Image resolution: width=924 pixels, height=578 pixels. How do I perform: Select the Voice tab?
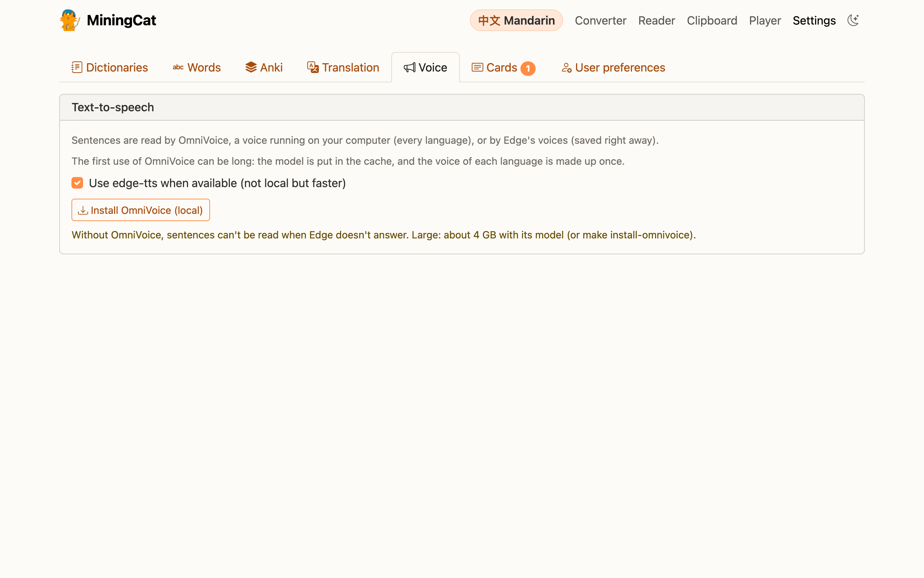coord(425,67)
